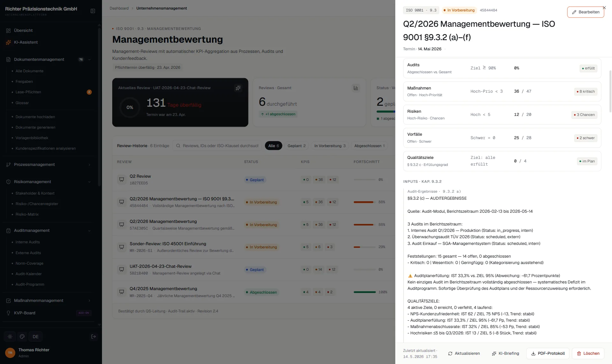
Task: Click the AI sparkle icon on current review card
Action: point(238,88)
